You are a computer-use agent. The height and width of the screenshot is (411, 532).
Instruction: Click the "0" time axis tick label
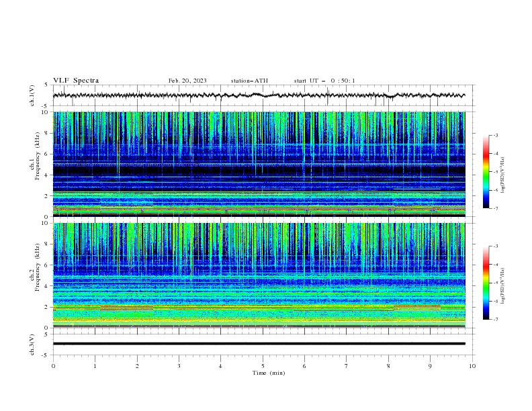pos(53,366)
